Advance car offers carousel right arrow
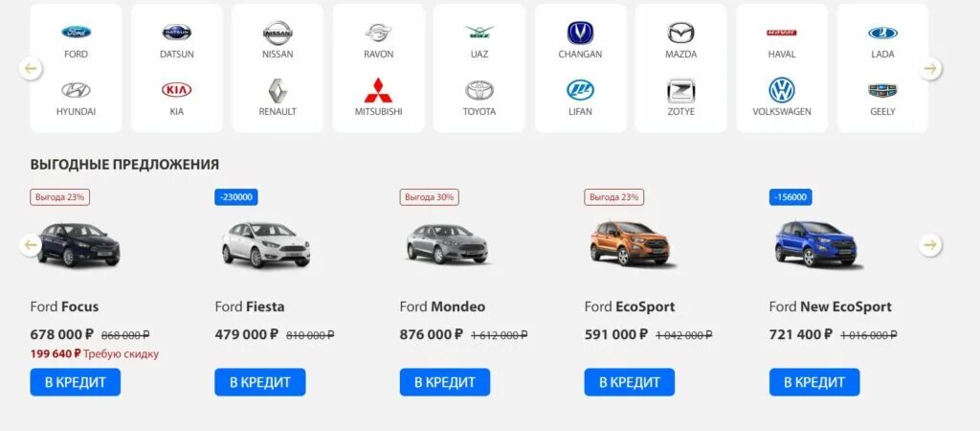Image resolution: width=980 pixels, height=431 pixels. point(930,244)
